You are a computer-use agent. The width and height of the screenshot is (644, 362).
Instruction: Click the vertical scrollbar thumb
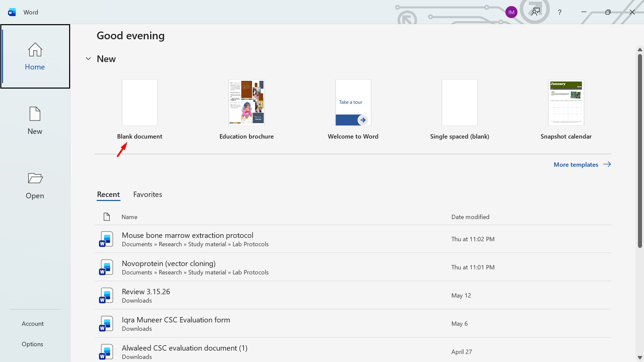click(x=640, y=151)
